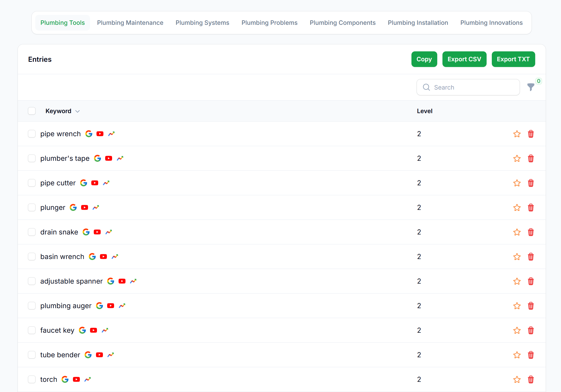Click the 'Entries' heading
Screen dimensions: 561x392
[x=40, y=59]
